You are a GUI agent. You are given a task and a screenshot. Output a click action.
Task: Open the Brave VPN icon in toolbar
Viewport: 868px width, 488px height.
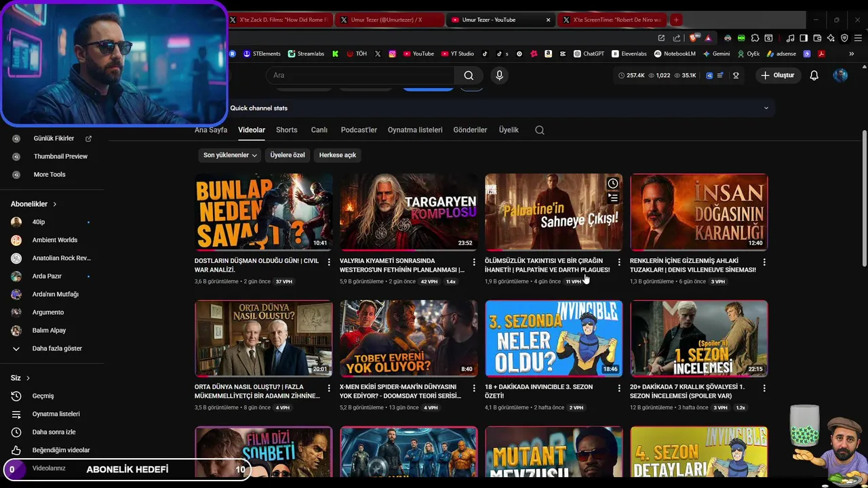click(844, 39)
